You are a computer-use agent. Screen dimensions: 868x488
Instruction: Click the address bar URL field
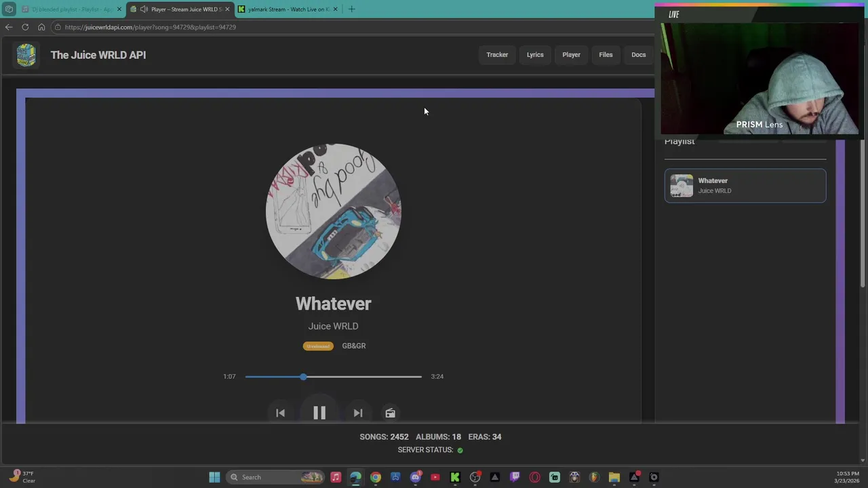353,27
